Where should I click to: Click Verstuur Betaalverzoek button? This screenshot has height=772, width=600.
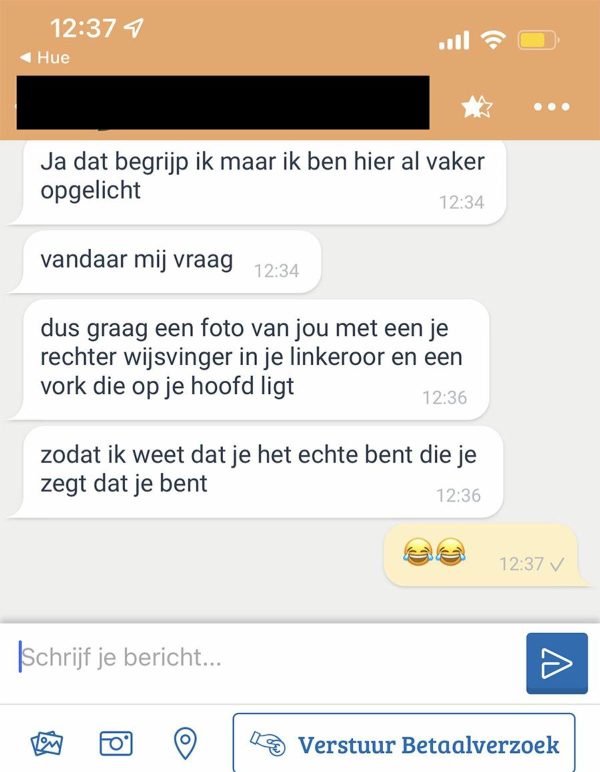pos(404,743)
